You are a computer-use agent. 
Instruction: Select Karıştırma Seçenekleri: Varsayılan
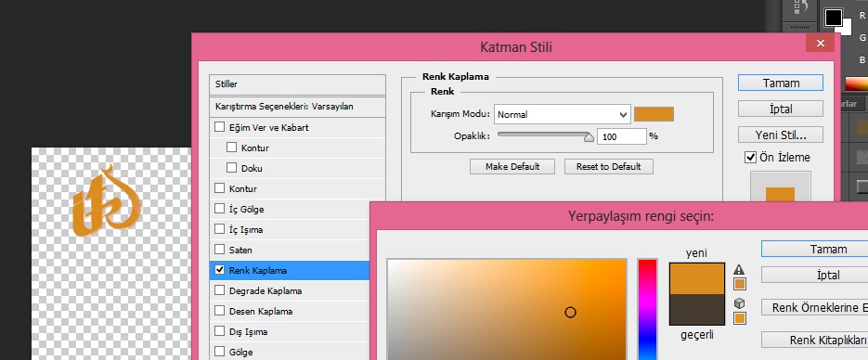coord(298,106)
